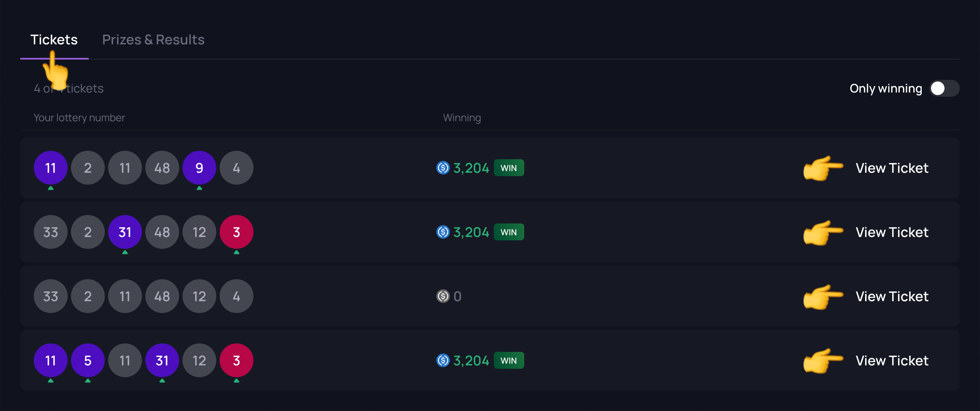This screenshot has height=411, width=980.
Task: Click View Ticket on the last ticket
Action: coord(892,361)
